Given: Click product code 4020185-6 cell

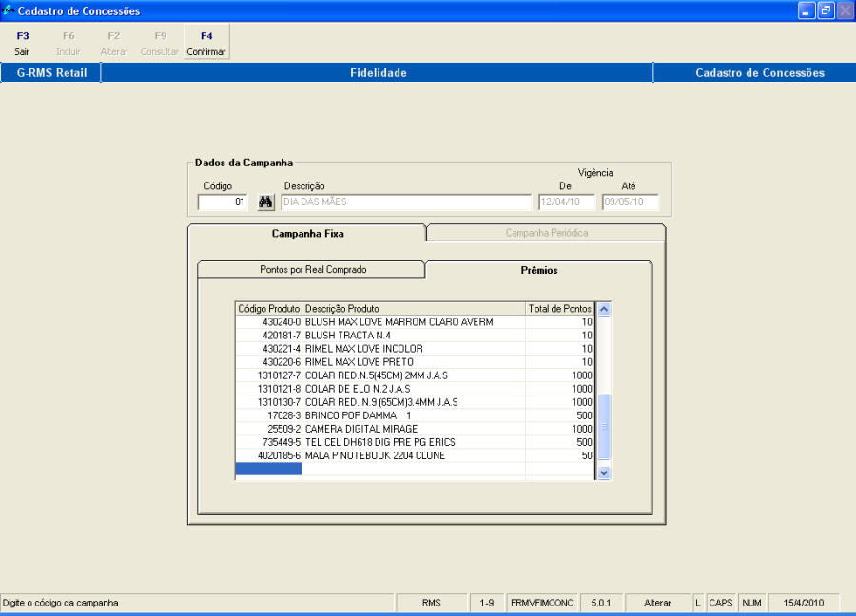Looking at the screenshot, I should pos(268,455).
